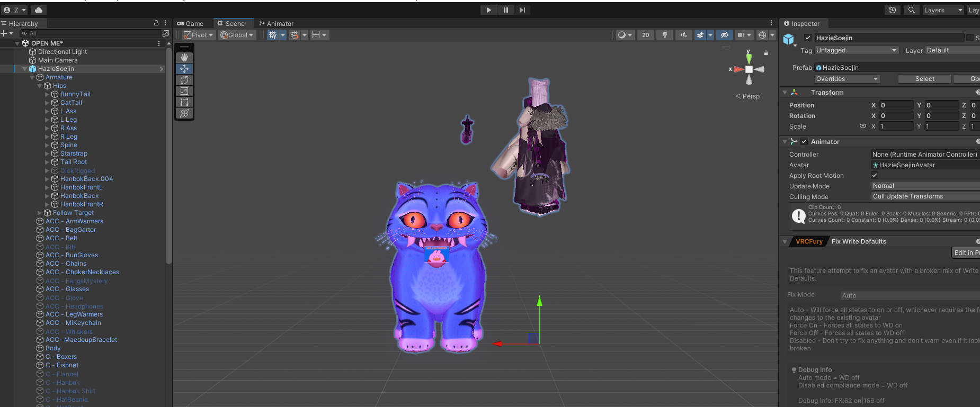
Task: Open the OPEN ME scene options menu
Action: pos(159,43)
